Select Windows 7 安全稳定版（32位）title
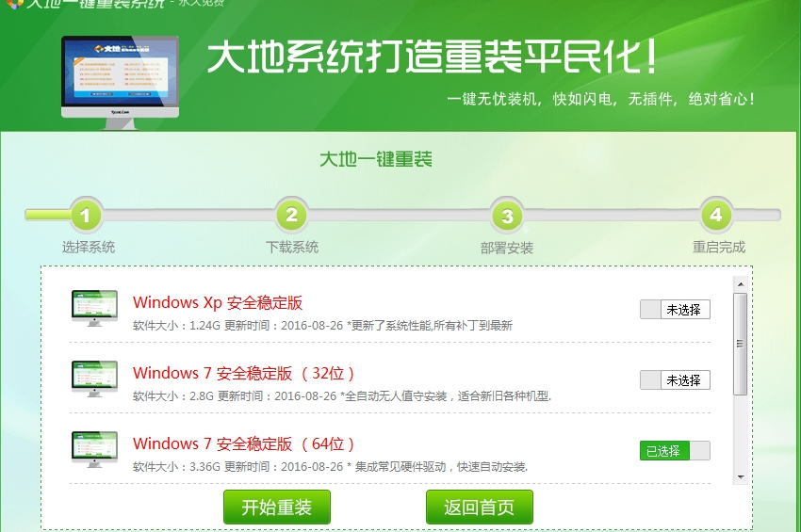 (244, 373)
